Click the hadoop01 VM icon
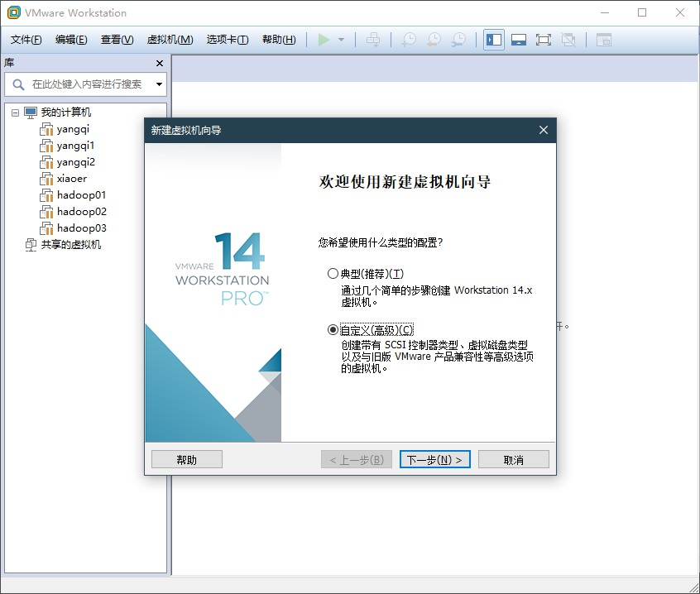Image resolution: width=700 pixels, height=594 pixels. [x=46, y=195]
